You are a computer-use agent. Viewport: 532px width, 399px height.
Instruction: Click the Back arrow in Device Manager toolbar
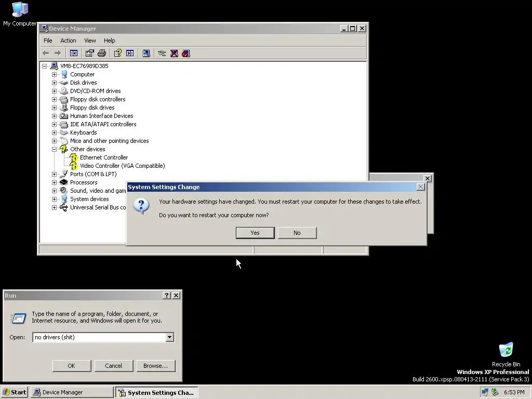click(x=46, y=54)
